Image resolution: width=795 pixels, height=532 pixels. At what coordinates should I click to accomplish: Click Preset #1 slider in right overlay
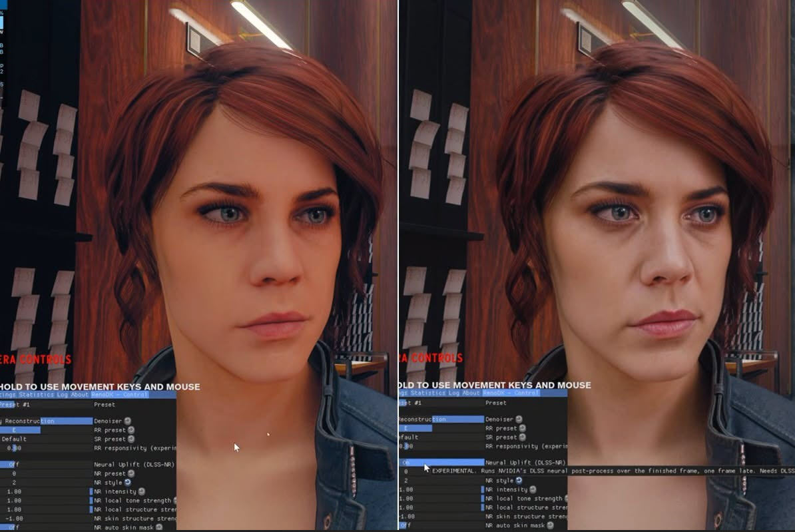pos(441,403)
